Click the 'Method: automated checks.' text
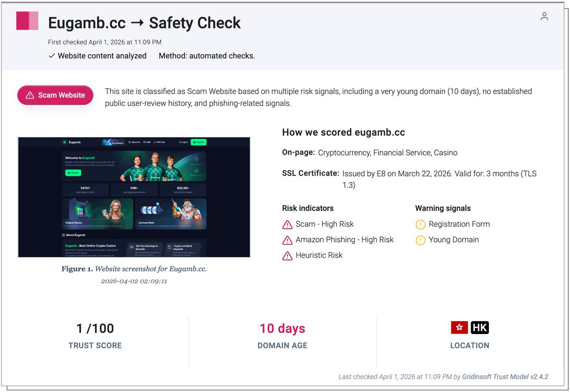 207,56
